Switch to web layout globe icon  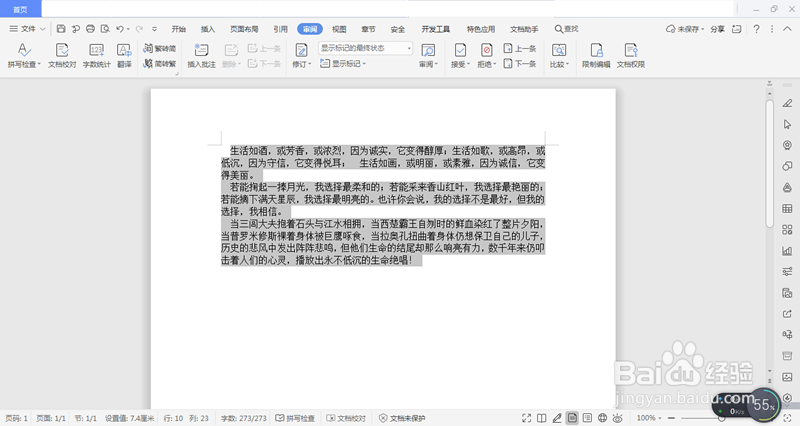click(603, 418)
